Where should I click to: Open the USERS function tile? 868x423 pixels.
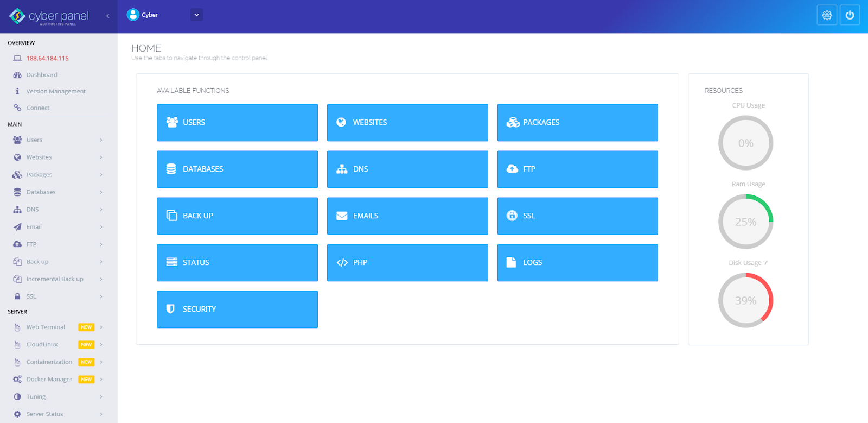click(x=237, y=123)
